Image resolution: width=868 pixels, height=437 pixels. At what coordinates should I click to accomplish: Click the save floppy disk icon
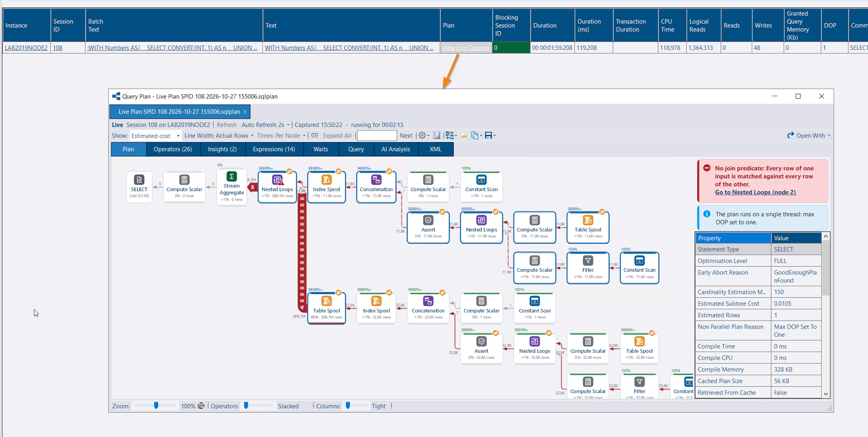pyautogui.click(x=488, y=136)
